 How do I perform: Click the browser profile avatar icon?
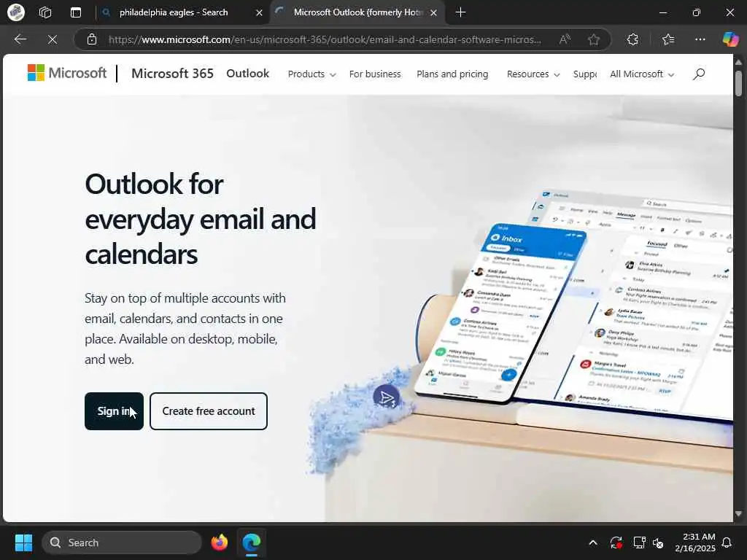click(16, 12)
